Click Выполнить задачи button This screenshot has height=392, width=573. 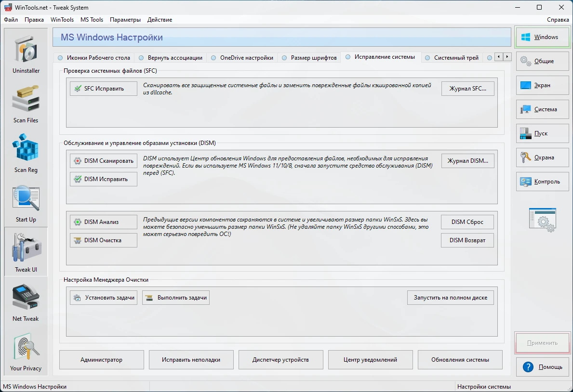point(176,298)
